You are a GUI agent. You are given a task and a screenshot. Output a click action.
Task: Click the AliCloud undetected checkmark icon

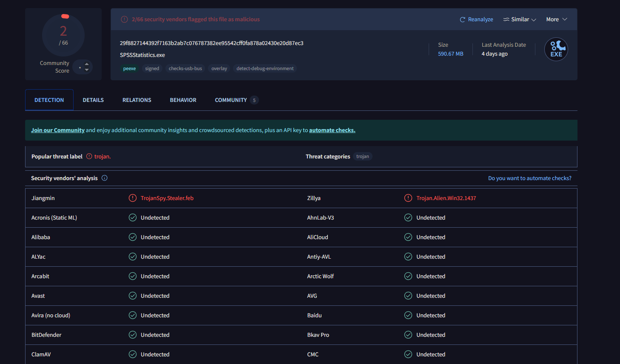[408, 237]
